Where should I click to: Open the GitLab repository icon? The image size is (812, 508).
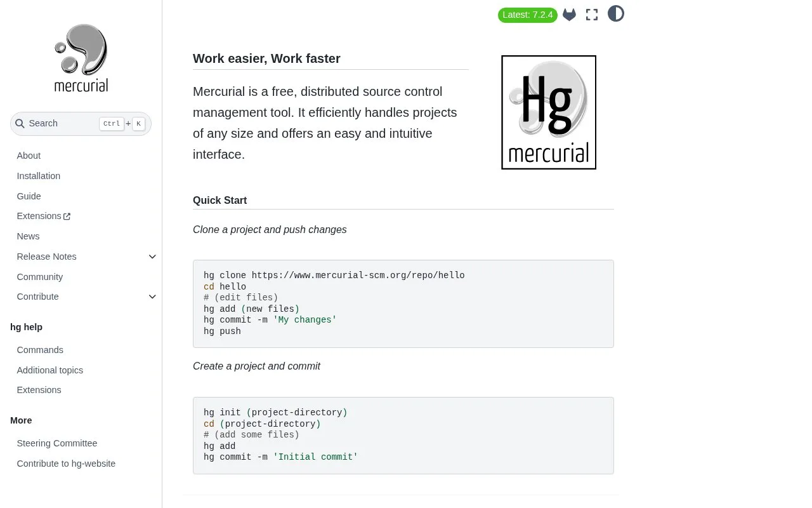click(570, 15)
